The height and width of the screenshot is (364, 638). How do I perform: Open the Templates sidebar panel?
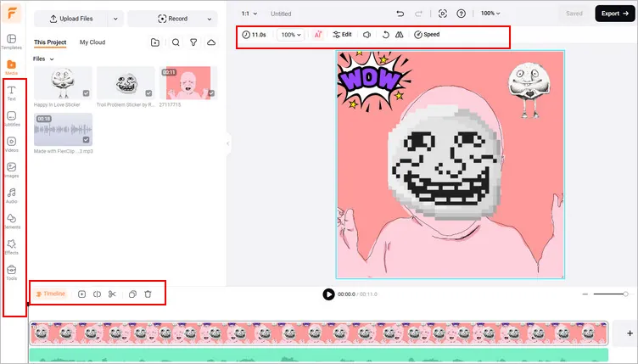(x=11, y=42)
